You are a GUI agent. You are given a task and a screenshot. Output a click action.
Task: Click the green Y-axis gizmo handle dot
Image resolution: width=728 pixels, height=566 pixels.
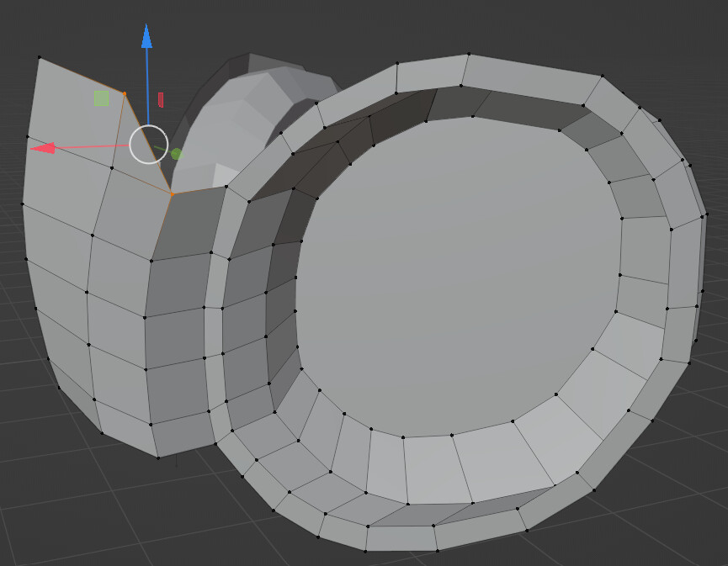click(176, 154)
